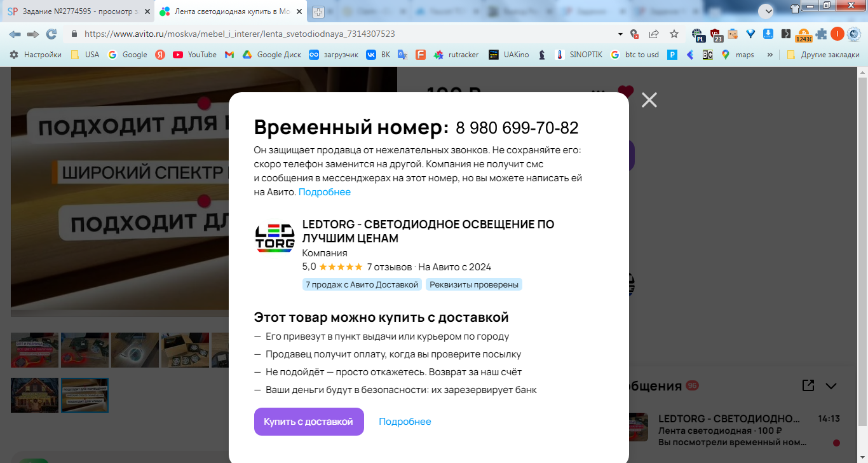868x463 pixels.
Task: Click the Реквизиты проверены badge
Action: (474, 284)
